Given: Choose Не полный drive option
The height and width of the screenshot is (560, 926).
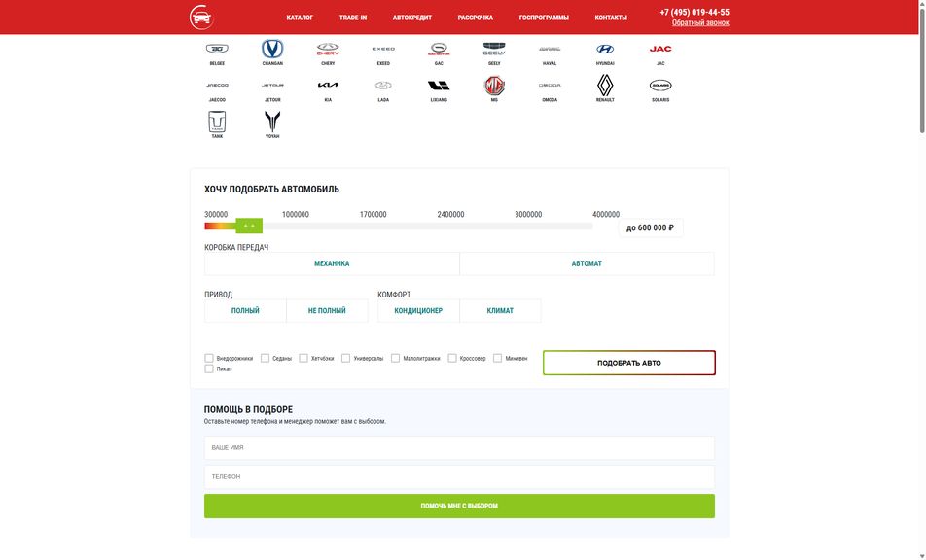Looking at the screenshot, I should 327,310.
